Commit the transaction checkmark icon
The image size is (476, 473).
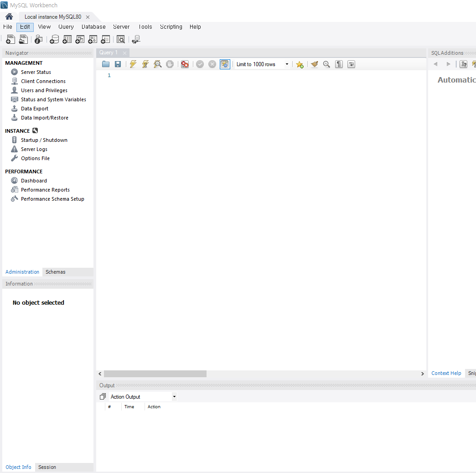point(200,64)
